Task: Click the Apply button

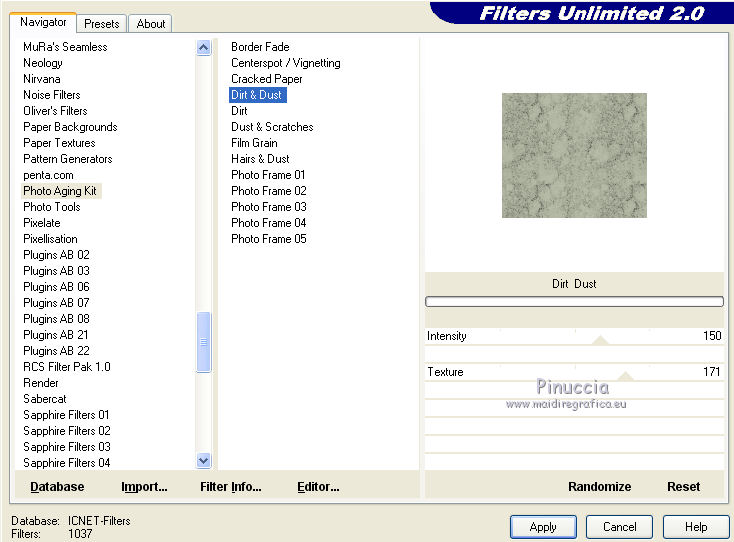Action: (543, 527)
